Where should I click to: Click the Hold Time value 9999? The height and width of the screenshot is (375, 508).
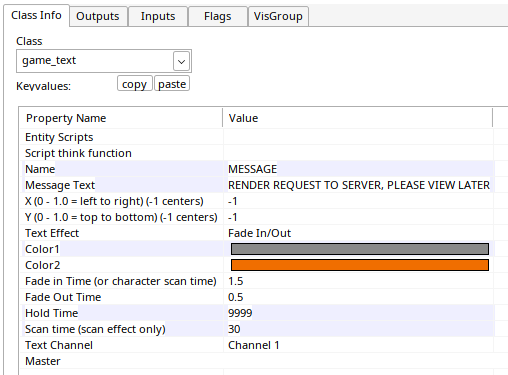pos(240,313)
